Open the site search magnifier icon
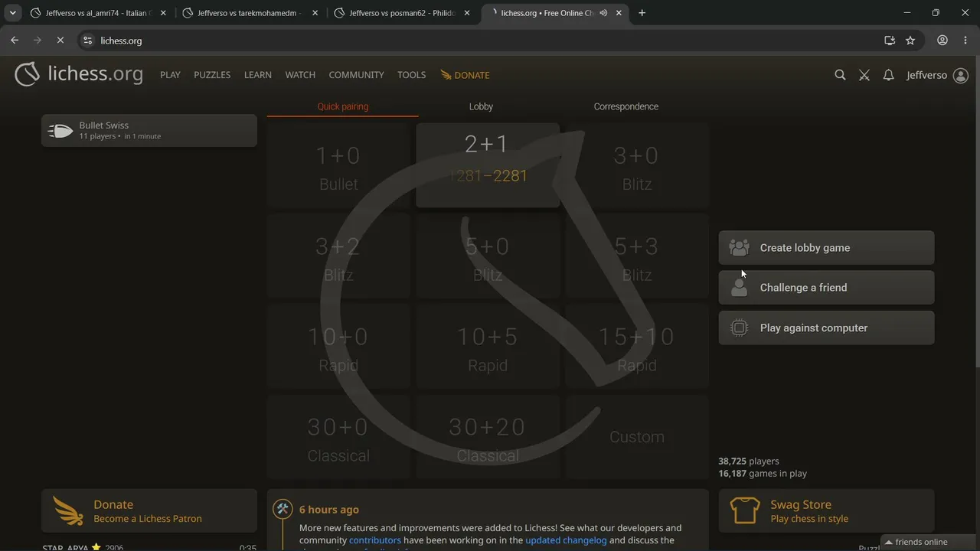 840,75
